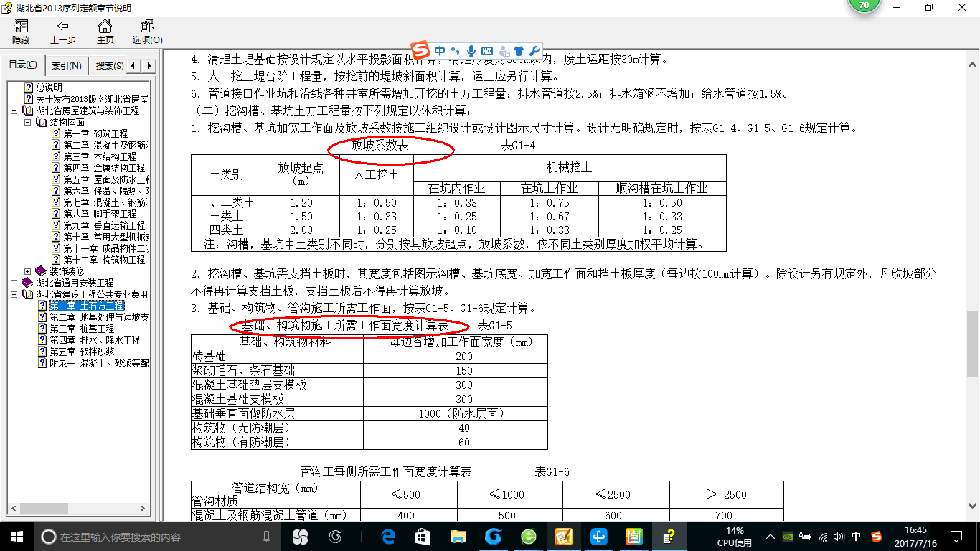Open the Sogou skin shirt icon
Image resolution: width=980 pixels, height=551 pixels.
pyautogui.click(x=519, y=51)
